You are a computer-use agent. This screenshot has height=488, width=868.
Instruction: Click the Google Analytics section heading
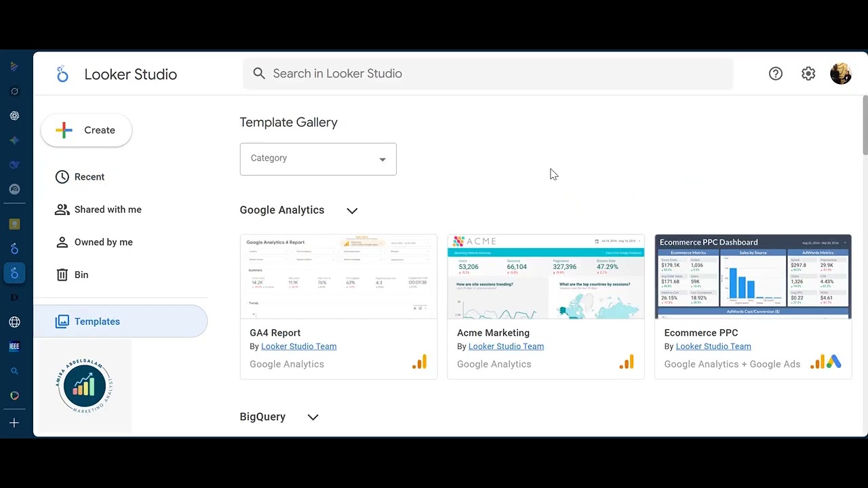[x=282, y=210]
